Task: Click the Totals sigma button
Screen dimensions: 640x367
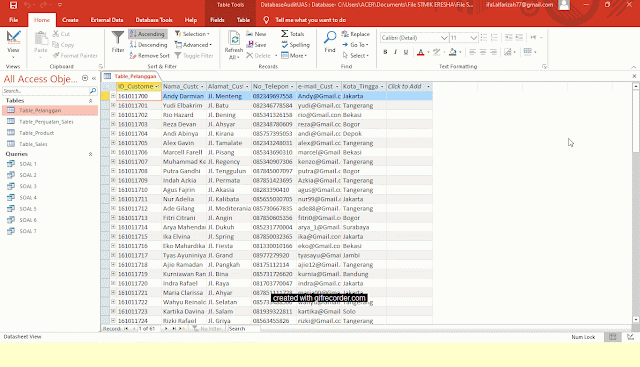Action: point(293,34)
